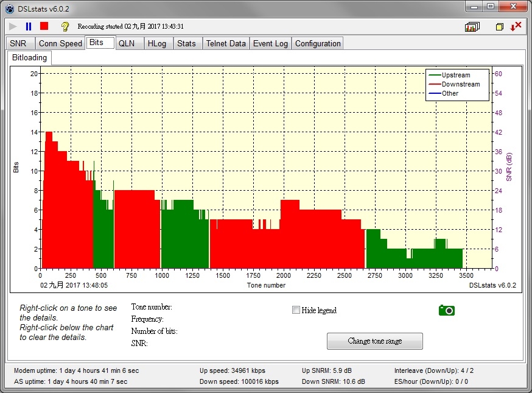Take a snapshot with the green camera icon

click(447, 310)
